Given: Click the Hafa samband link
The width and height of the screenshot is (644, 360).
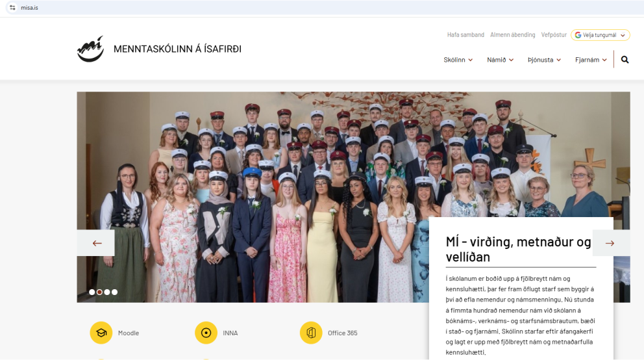Looking at the screenshot, I should pos(465,35).
